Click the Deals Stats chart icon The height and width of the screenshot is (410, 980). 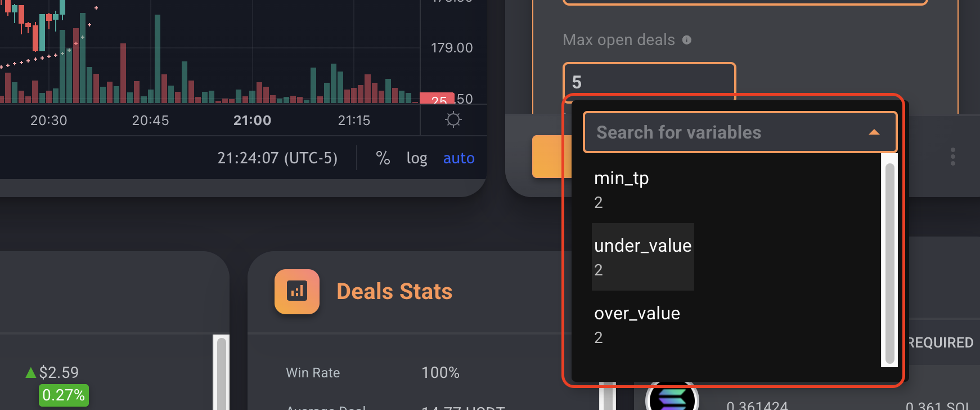coord(297,291)
